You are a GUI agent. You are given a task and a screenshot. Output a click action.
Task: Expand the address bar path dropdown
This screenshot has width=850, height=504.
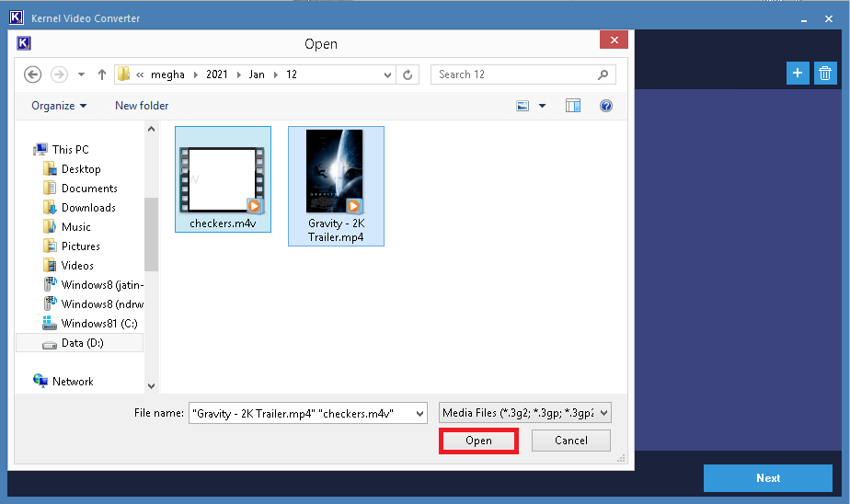(387, 74)
